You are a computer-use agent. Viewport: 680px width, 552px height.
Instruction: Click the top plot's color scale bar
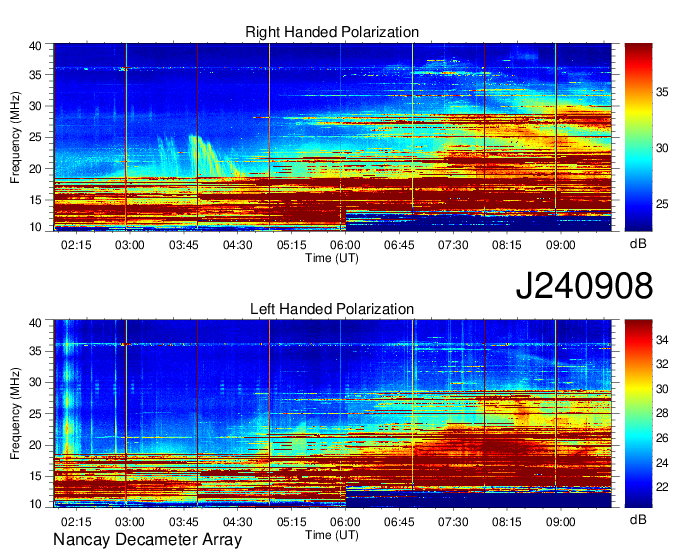[x=638, y=137]
